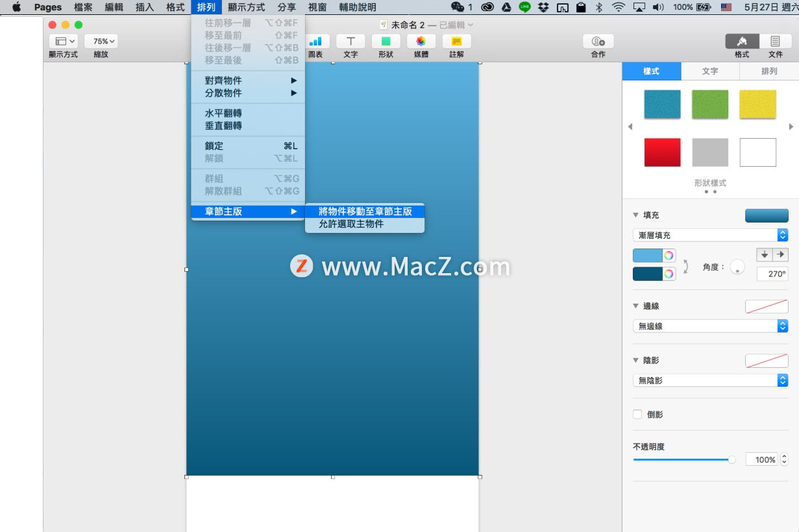Choose 鎖定 menu item

tap(248, 146)
